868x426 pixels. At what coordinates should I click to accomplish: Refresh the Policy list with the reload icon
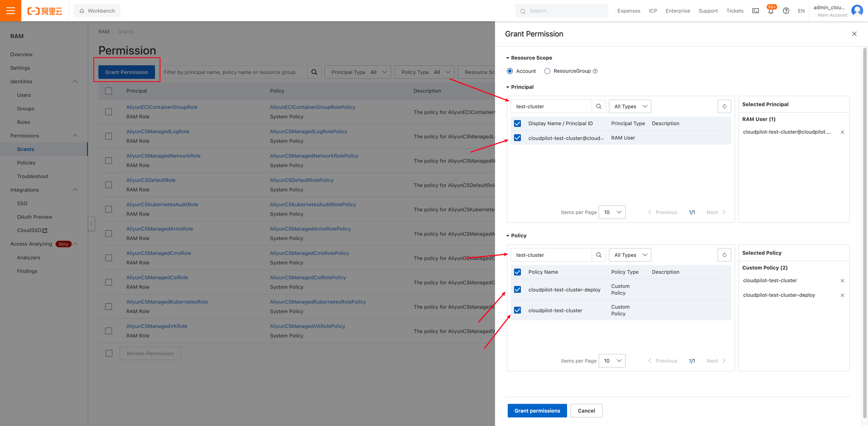point(724,255)
